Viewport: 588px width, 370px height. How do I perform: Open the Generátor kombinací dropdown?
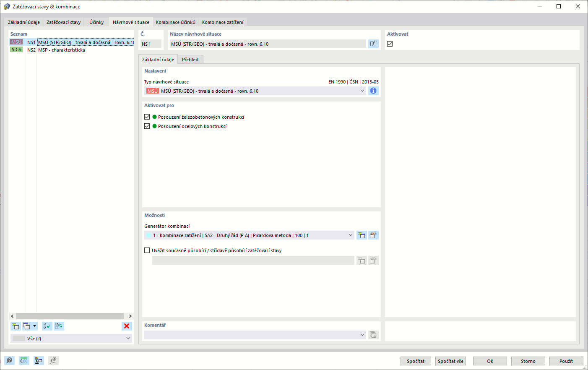[x=351, y=235]
